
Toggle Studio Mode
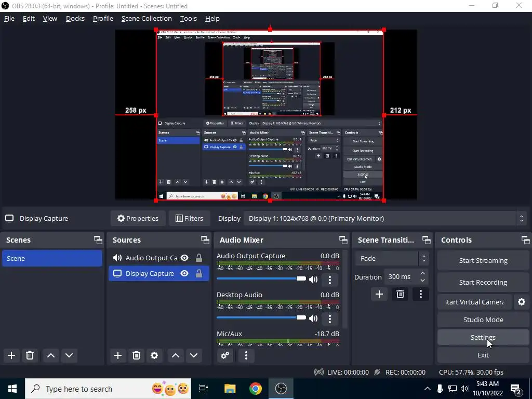483,320
